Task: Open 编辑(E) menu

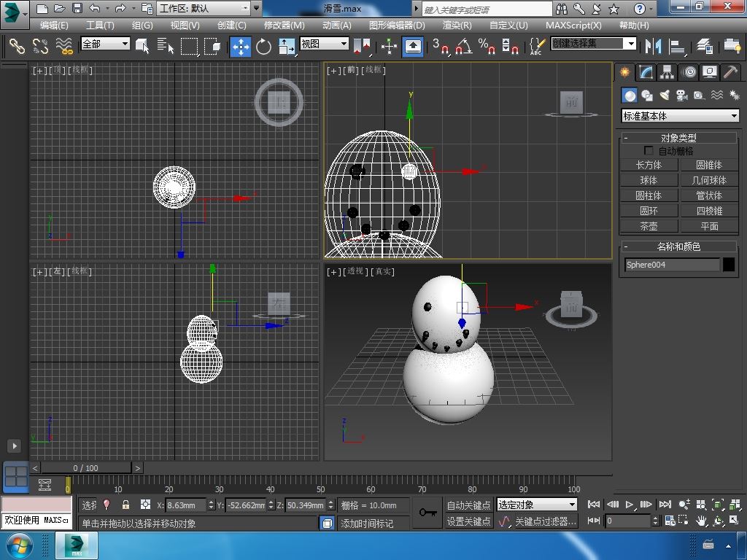Action: pyautogui.click(x=54, y=26)
